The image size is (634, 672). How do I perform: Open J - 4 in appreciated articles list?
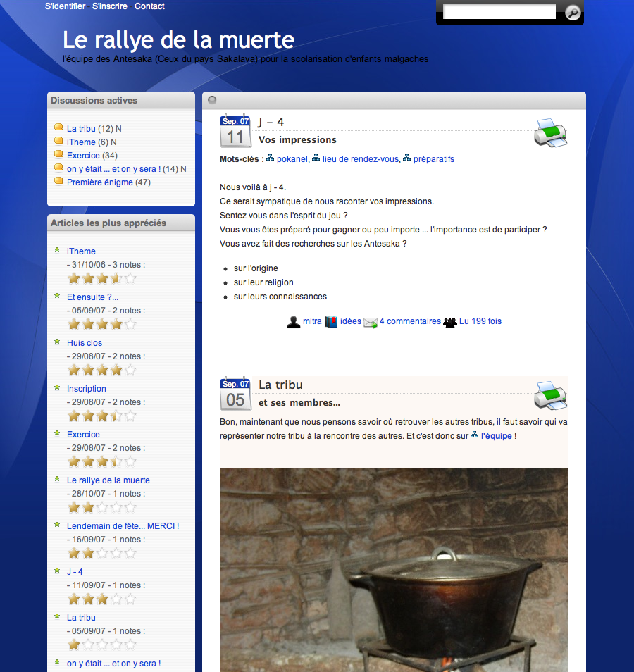[x=75, y=572]
